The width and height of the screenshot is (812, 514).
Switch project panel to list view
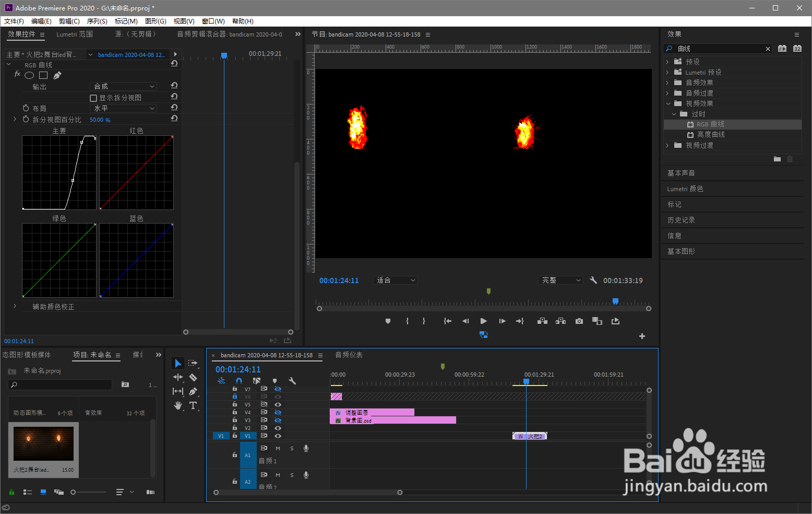[x=28, y=492]
